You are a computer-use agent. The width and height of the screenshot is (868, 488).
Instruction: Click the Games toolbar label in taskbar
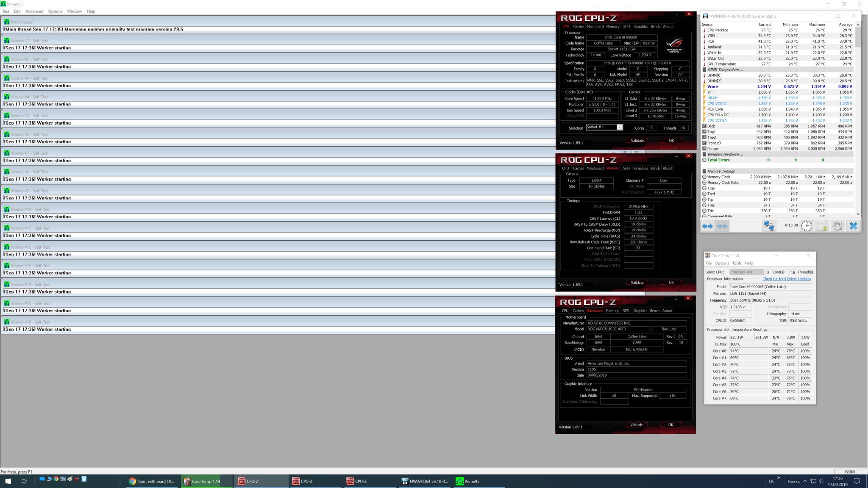tap(794, 481)
